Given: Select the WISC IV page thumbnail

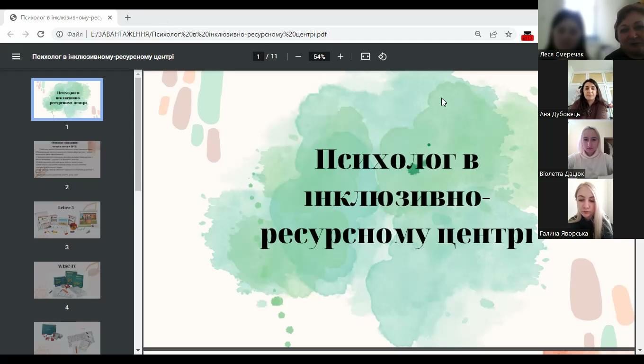Looking at the screenshot, I should point(67,280).
